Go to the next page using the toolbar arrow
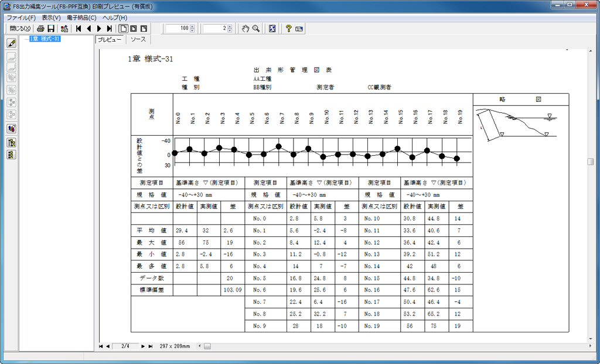This screenshot has width=600, height=364. click(x=99, y=28)
